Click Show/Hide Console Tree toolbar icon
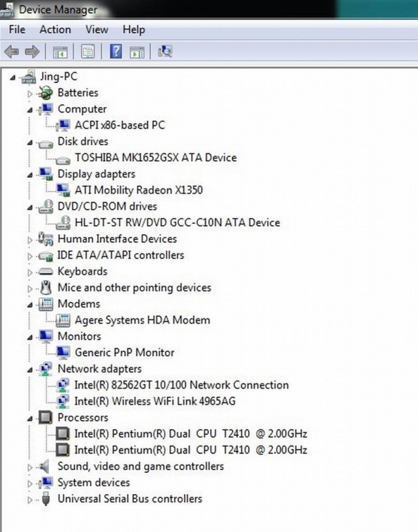Image resolution: width=418 pixels, height=532 pixels. [x=60, y=51]
